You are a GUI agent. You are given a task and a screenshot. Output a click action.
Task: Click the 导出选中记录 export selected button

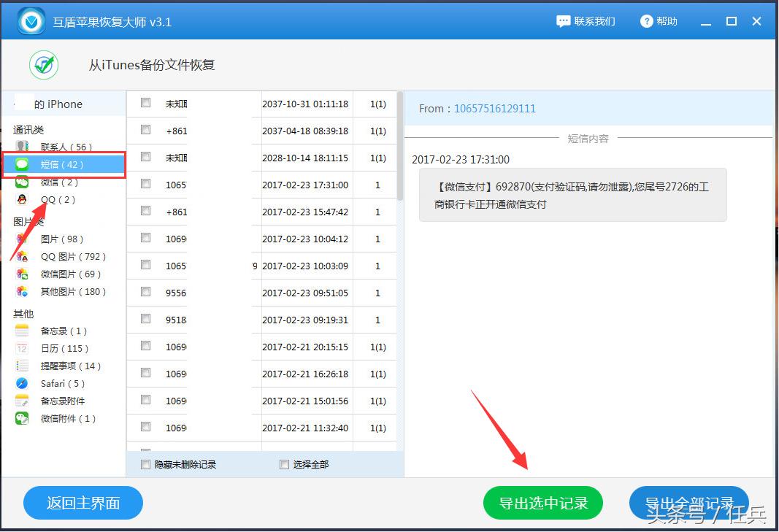click(543, 503)
